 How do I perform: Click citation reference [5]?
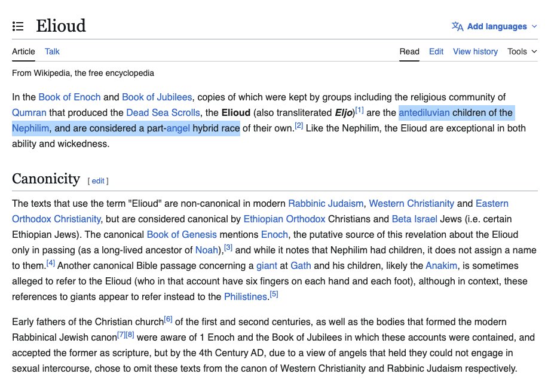click(x=274, y=294)
